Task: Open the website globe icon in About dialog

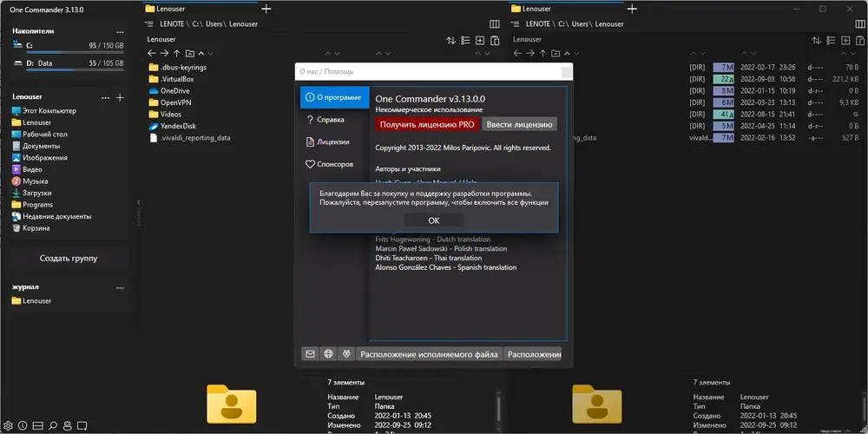Action: click(328, 354)
